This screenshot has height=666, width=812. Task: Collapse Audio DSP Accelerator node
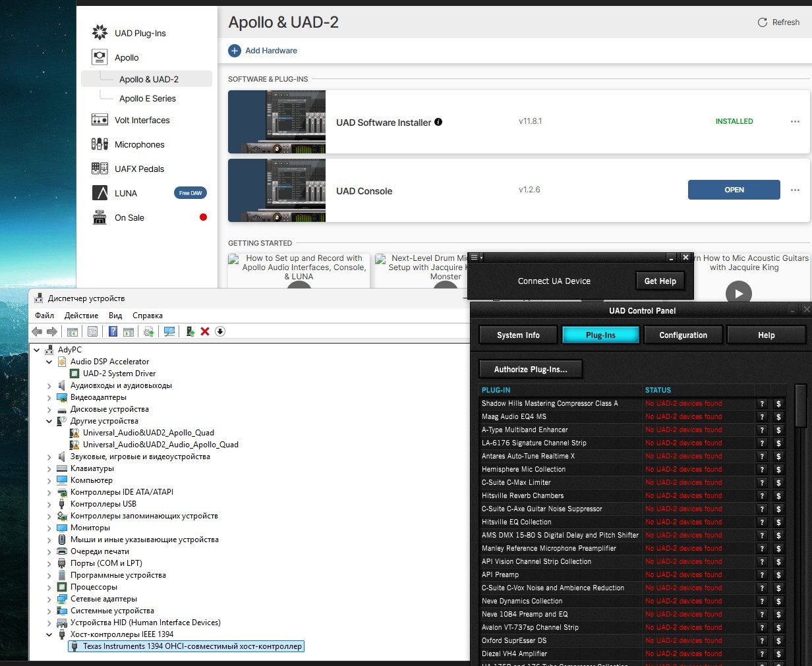[x=49, y=362]
